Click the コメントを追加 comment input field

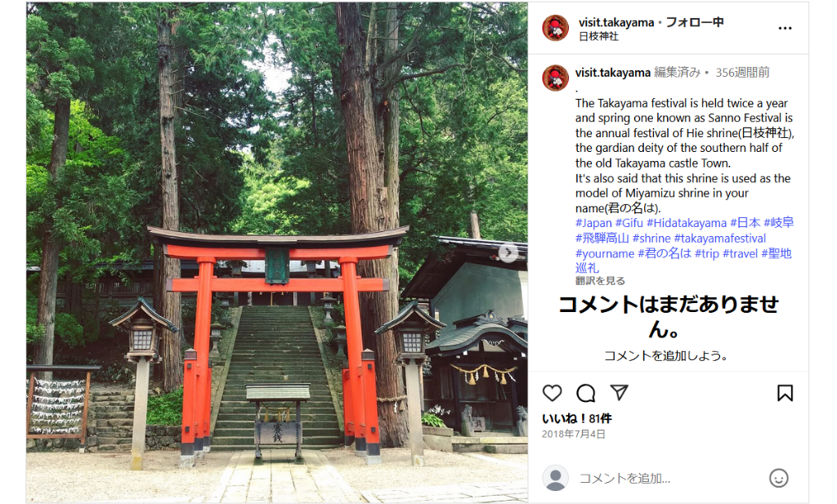667,479
